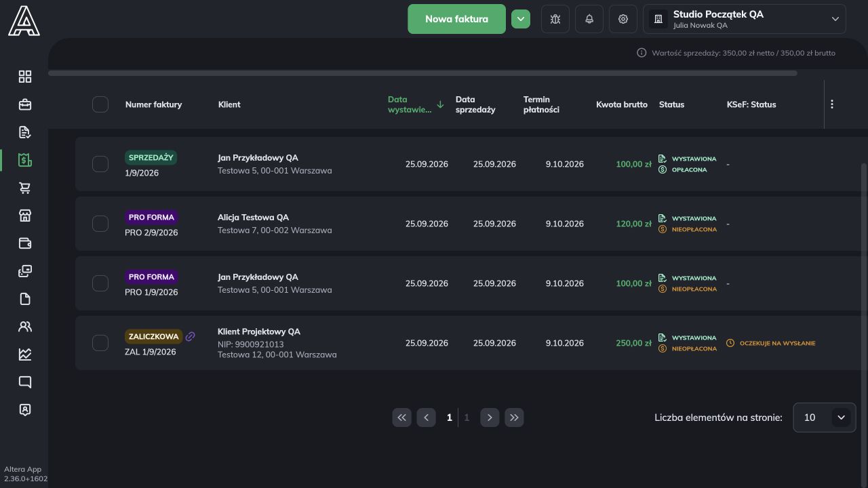The height and width of the screenshot is (488, 868).
Task: Open the clients people icon in sidebar
Action: click(x=25, y=327)
